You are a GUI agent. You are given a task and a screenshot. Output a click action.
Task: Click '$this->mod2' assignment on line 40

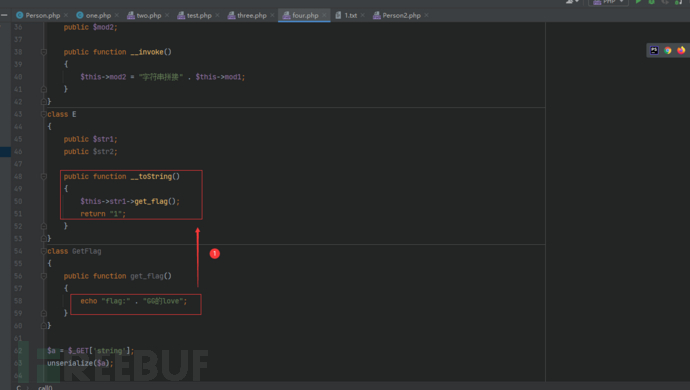[103, 77]
